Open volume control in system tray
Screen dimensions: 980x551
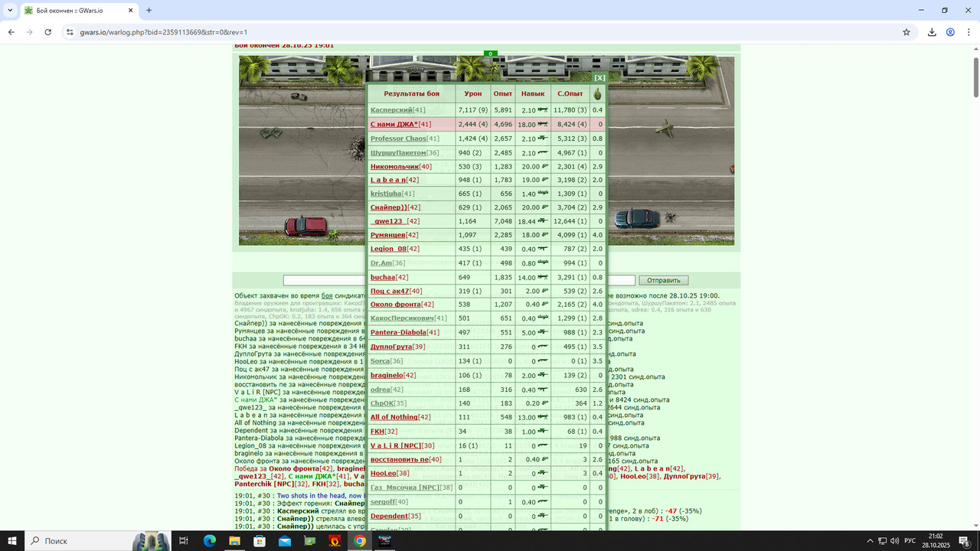[894, 541]
